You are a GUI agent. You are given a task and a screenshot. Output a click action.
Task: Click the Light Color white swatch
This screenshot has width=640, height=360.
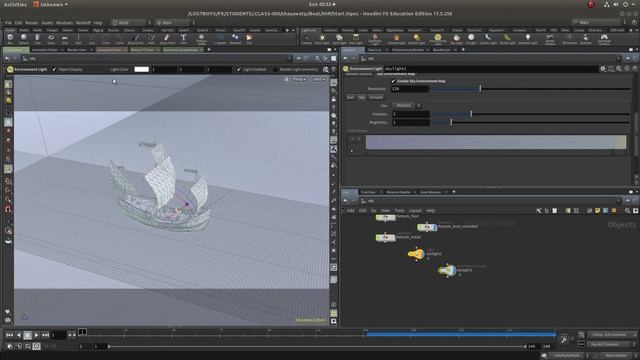tap(141, 69)
